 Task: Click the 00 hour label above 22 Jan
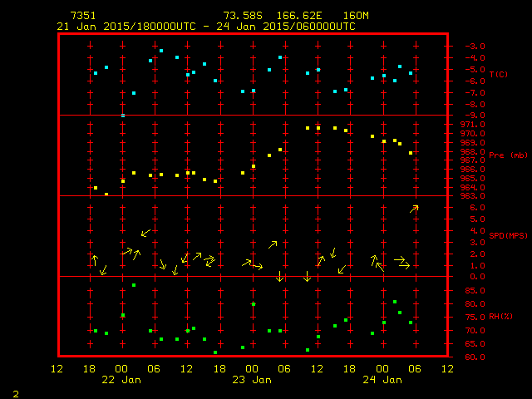coord(121,369)
